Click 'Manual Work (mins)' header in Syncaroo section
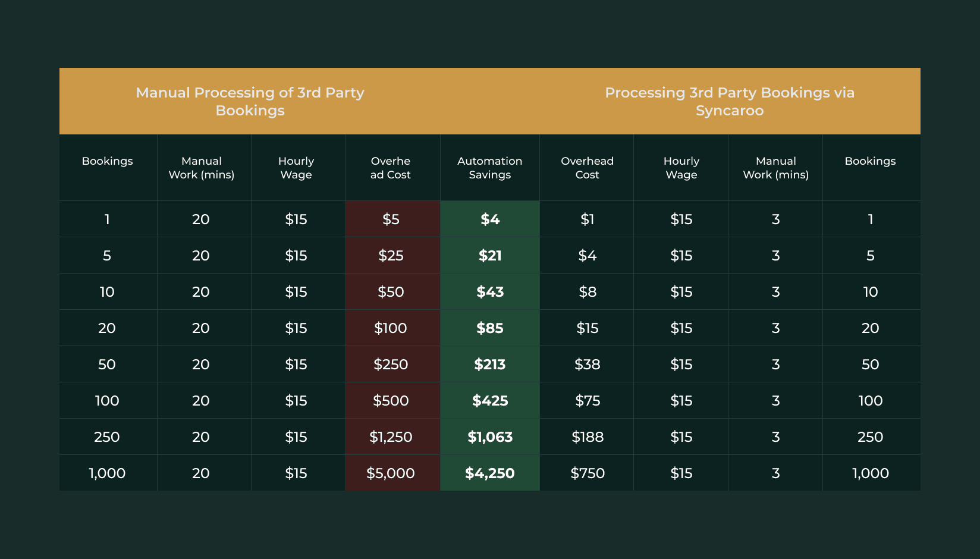Screen dimensions: 980x559 [776, 168]
